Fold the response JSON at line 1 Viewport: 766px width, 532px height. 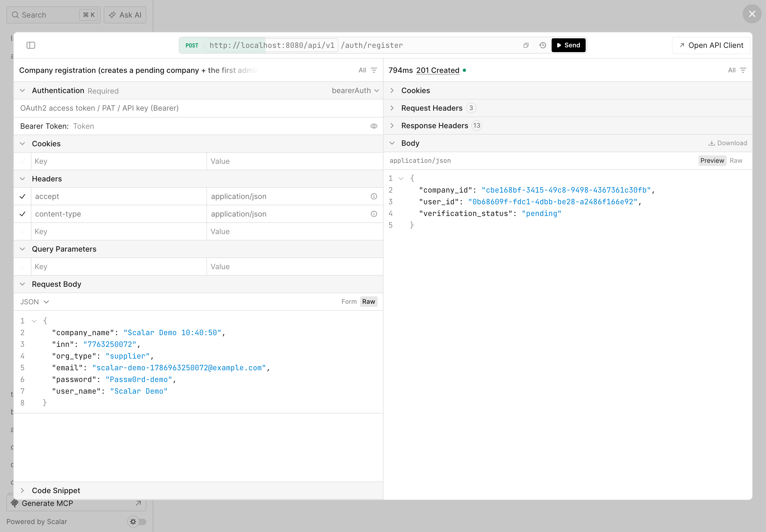click(x=401, y=179)
